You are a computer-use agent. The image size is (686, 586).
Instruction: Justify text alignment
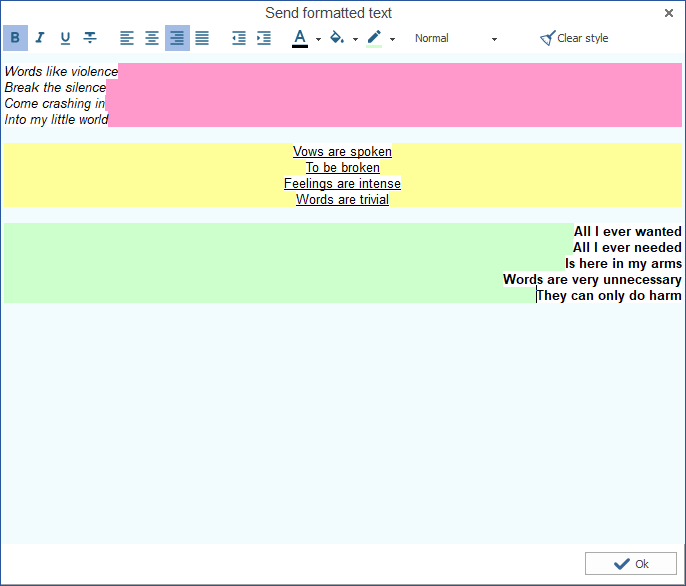coord(202,38)
